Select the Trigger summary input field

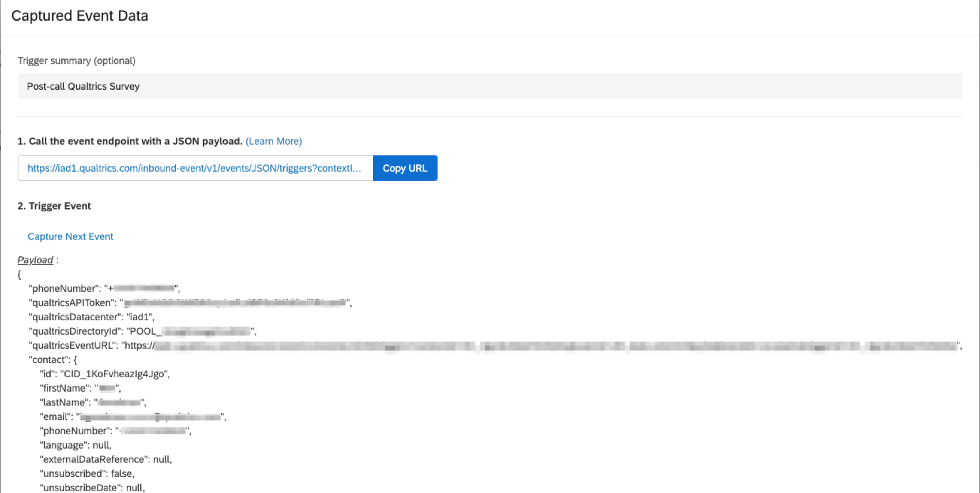point(489,86)
